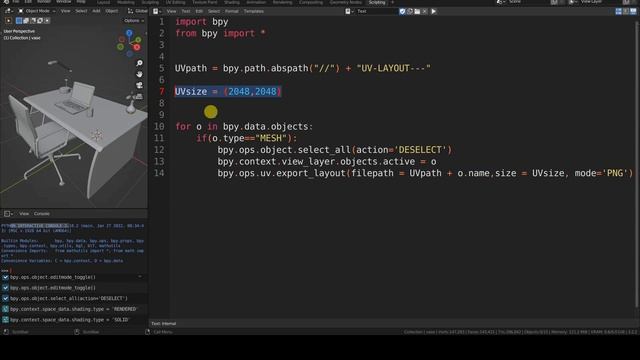This screenshot has height=360, width=640.
Task: Choose the fifth select mode icon
Action: 47,20
